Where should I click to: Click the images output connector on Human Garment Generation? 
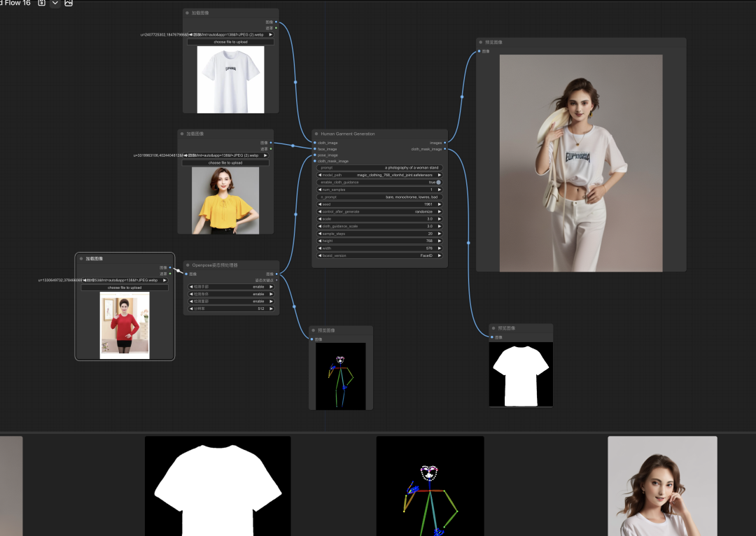click(445, 143)
